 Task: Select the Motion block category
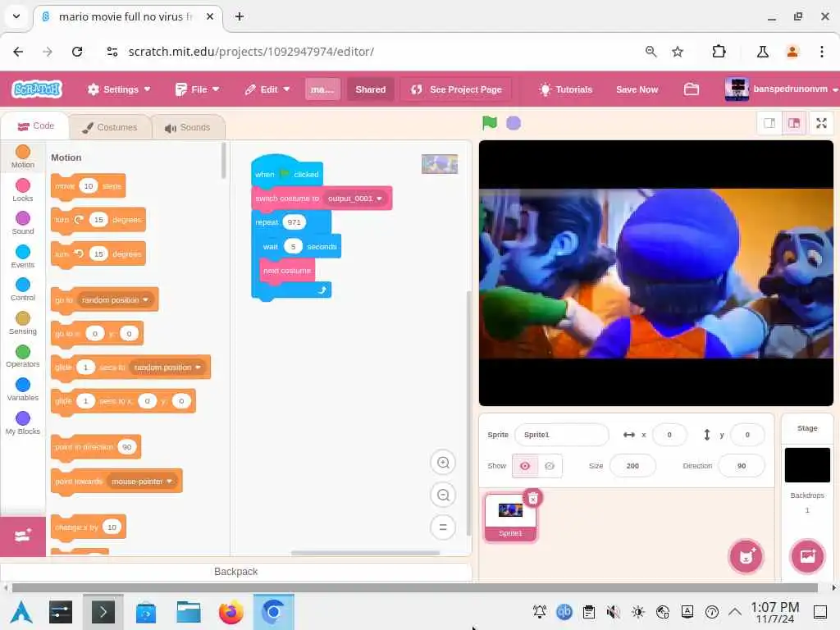pos(22,157)
